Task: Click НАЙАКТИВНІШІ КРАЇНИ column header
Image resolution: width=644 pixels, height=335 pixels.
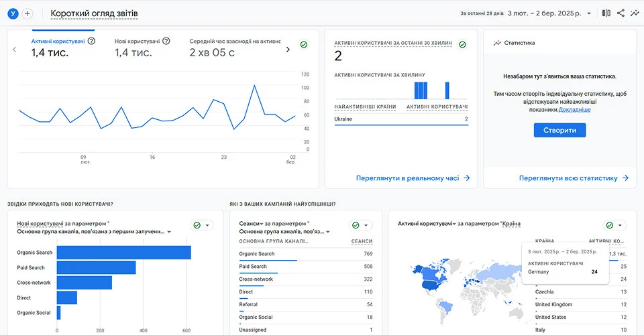Action: tap(365, 107)
